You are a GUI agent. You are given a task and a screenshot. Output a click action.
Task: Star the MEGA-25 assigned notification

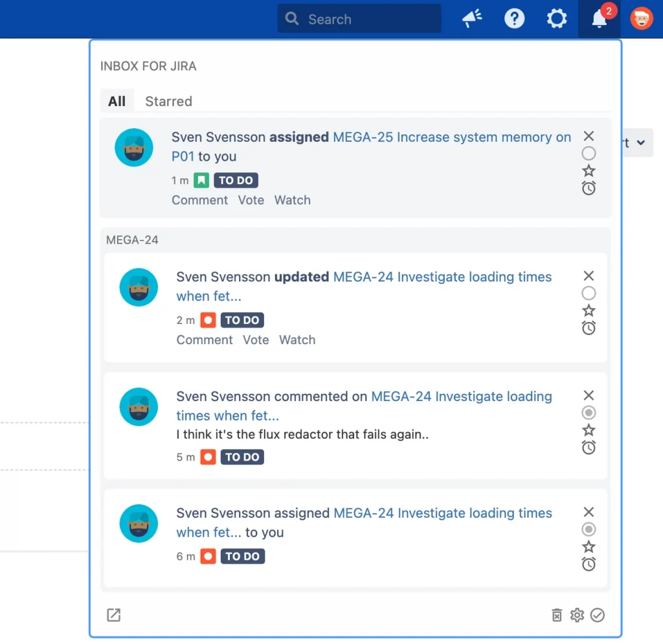[x=588, y=170]
